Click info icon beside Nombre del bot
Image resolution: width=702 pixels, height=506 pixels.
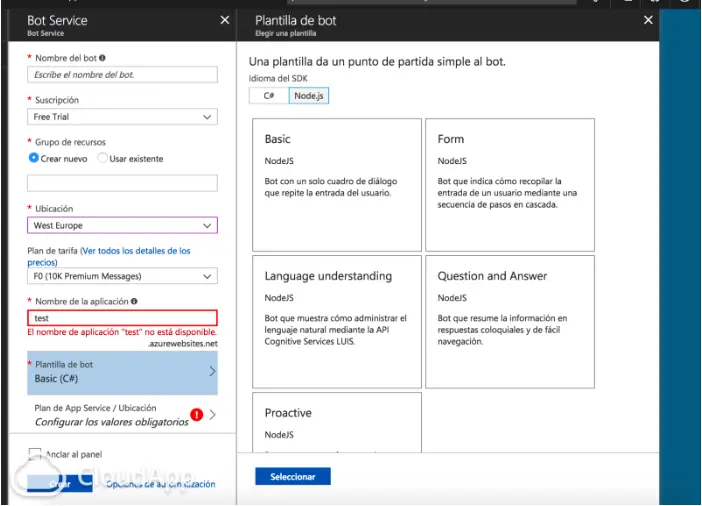tap(103, 58)
